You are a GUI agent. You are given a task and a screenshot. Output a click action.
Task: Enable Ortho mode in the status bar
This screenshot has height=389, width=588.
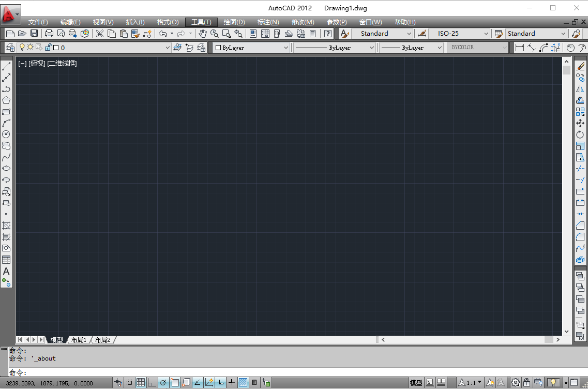[x=151, y=382]
